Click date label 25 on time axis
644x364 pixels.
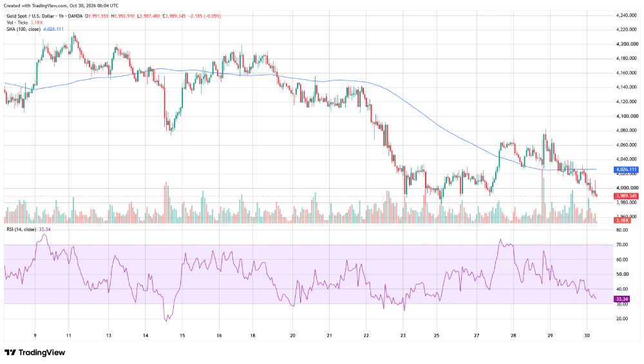click(x=437, y=335)
